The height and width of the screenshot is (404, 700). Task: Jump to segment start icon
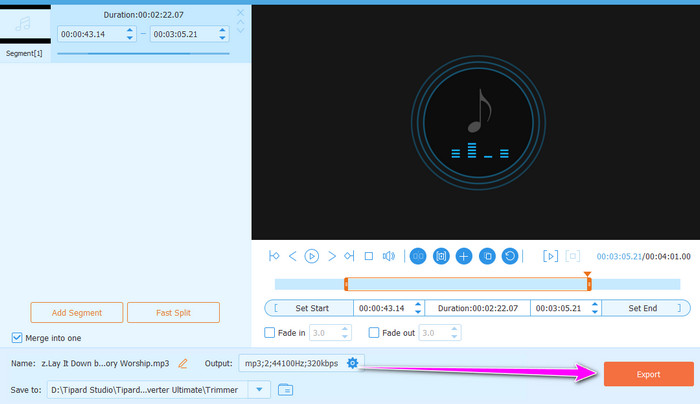click(274, 256)
